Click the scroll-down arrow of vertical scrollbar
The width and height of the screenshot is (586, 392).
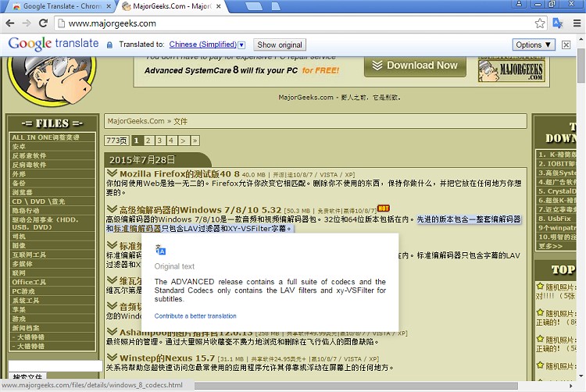click(x=581, y=376)
